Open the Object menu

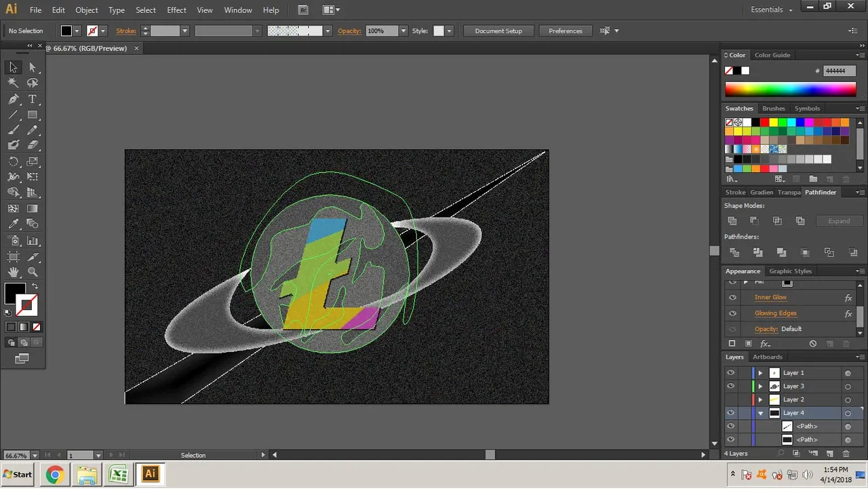coord(87,10)
